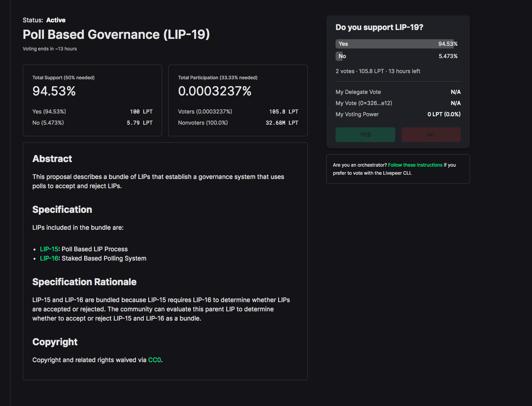Click the Specification Rationale heading
Image resolution: width=532 pixels, height=406 pixels.
click(84, 282)
